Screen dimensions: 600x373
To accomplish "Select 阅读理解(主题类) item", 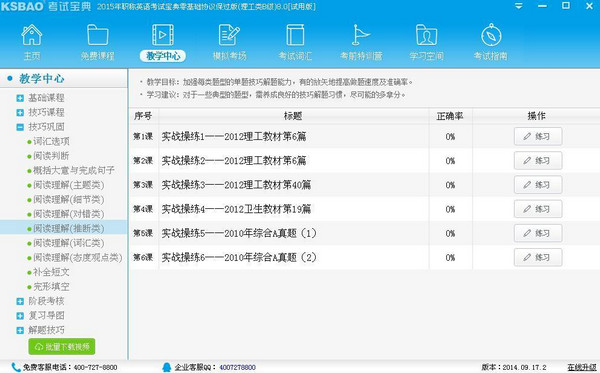I will coord(68,185).
